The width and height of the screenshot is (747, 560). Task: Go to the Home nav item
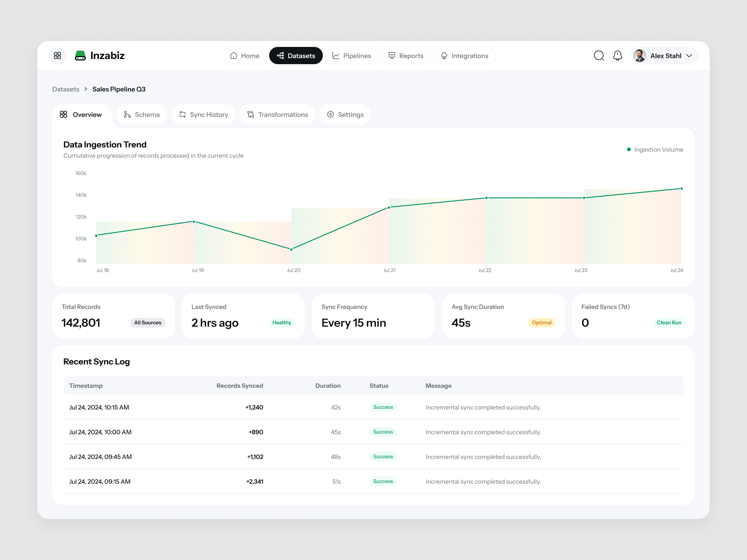[x=245, y=56]
